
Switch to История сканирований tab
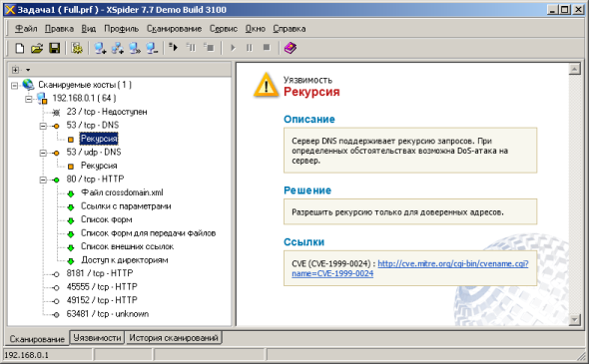tap(174, 338)
